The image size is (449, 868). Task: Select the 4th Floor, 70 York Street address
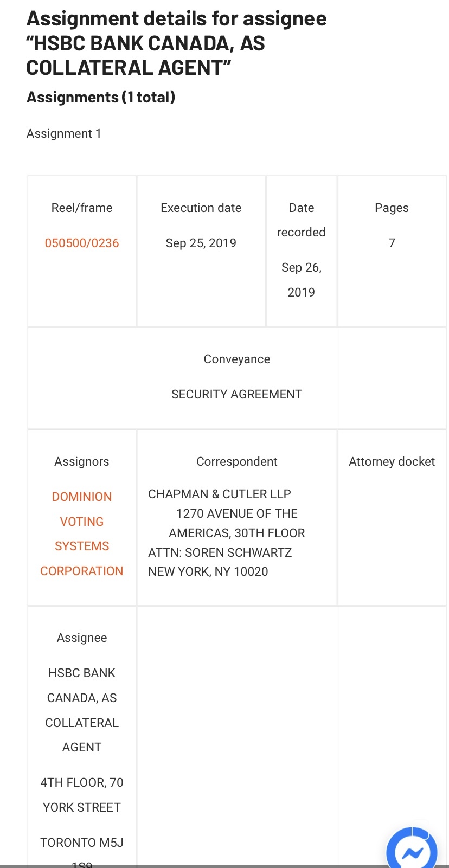click(x=82, y=795)
